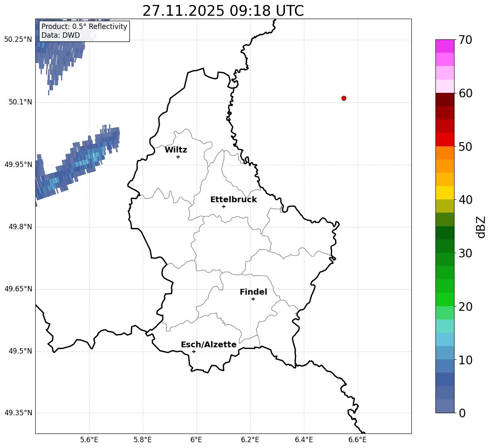
Task: Click the 49.5°N latitude label
Action: coord(20,351)
